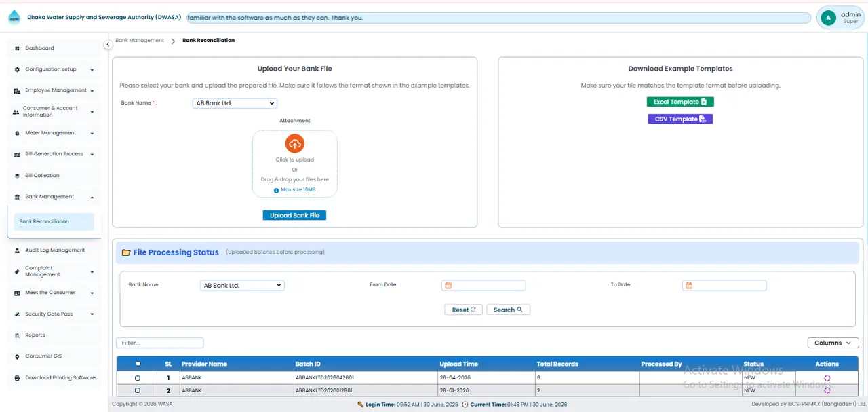Expand Consumer & Account Information arrow
Image resolution: width=868 pixels, height=412 pixels.
[92, 112]
